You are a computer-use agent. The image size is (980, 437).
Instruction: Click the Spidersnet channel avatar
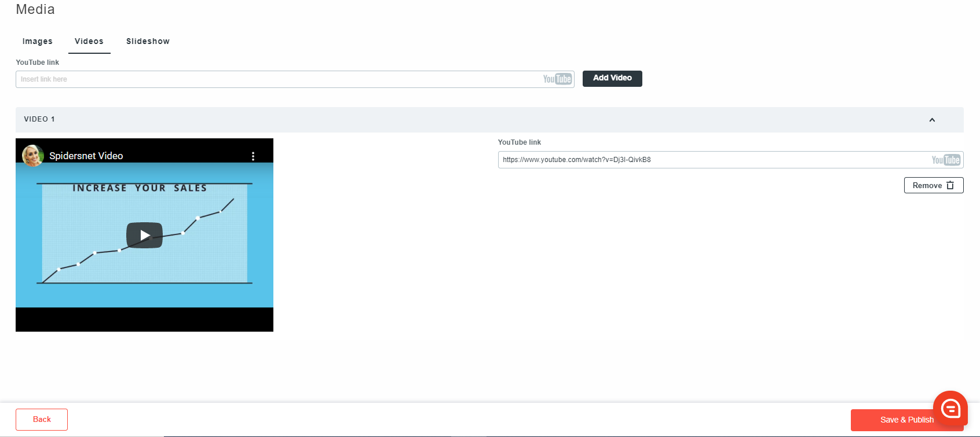[x=32, y=156]
